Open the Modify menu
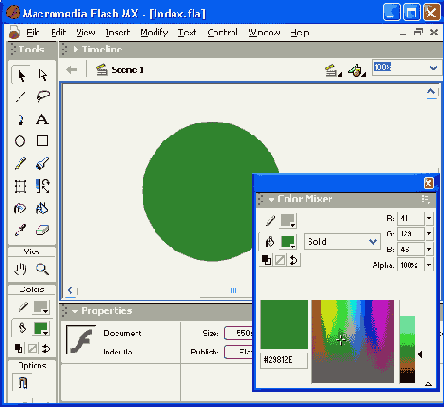The width and height of the screenshot is (444, 407). (154, 32)
